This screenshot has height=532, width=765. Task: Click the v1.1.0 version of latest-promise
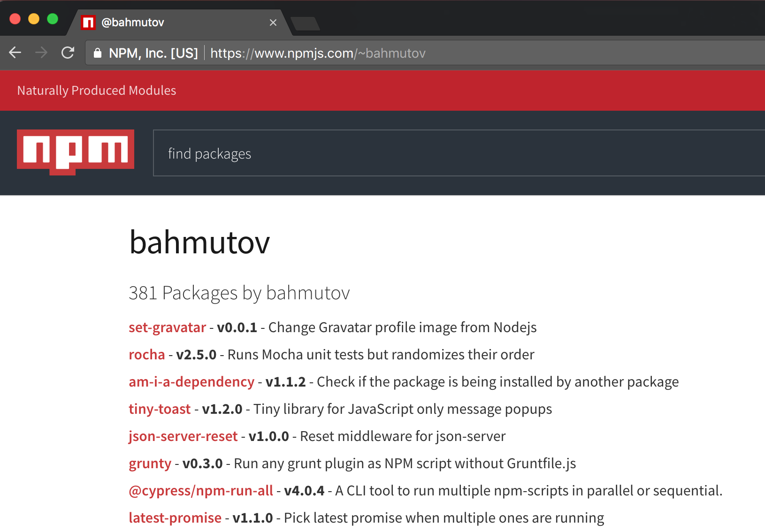click(253, 518)
